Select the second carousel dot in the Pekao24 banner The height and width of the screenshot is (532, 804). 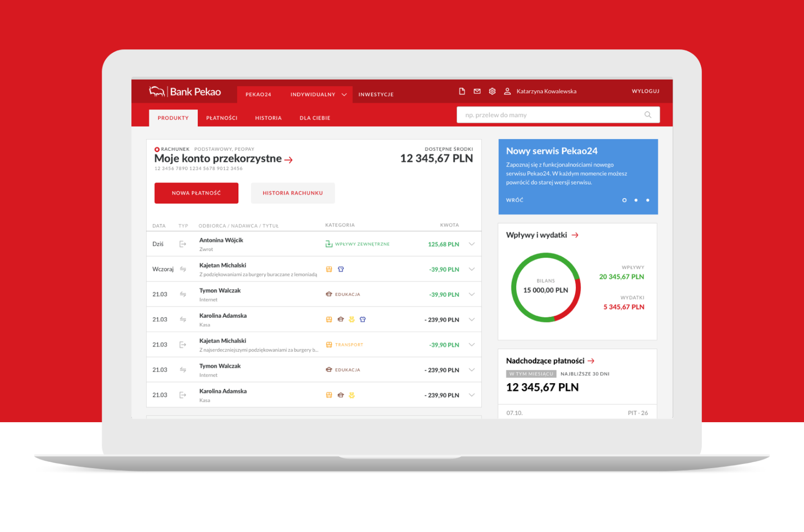636,200
